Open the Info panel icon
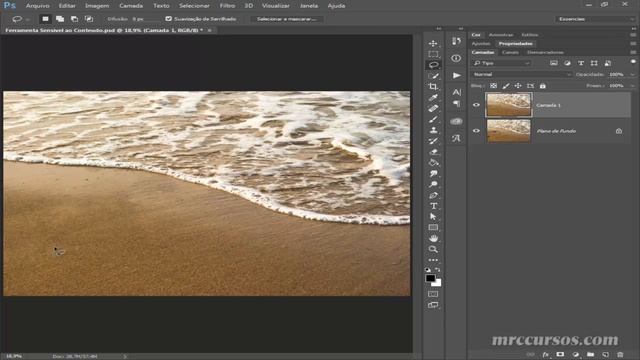The image size is (640, 360). (456, 58)
